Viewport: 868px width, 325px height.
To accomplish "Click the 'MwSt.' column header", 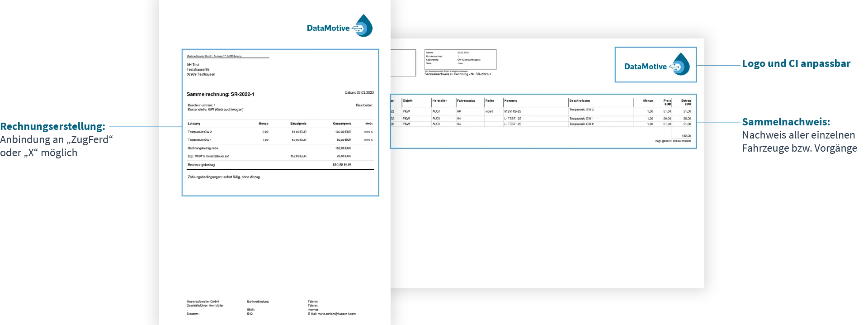I will [x=369, y=124].
